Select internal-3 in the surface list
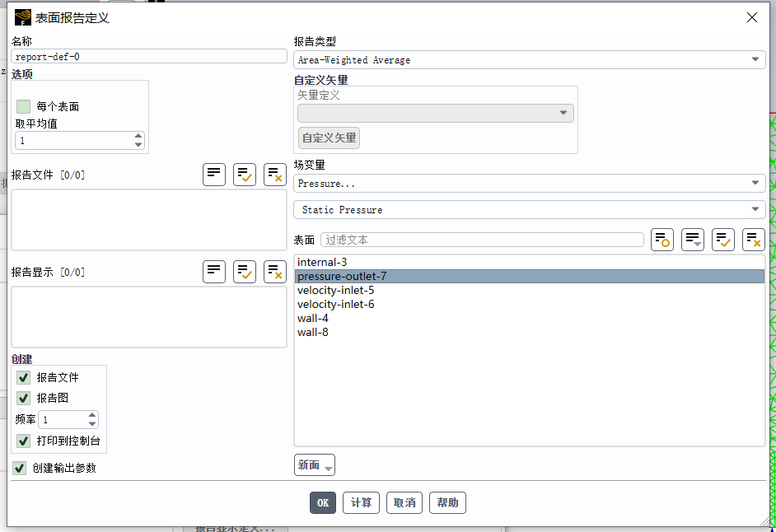The width and height of the screenshot is (776, 532). 530,262
